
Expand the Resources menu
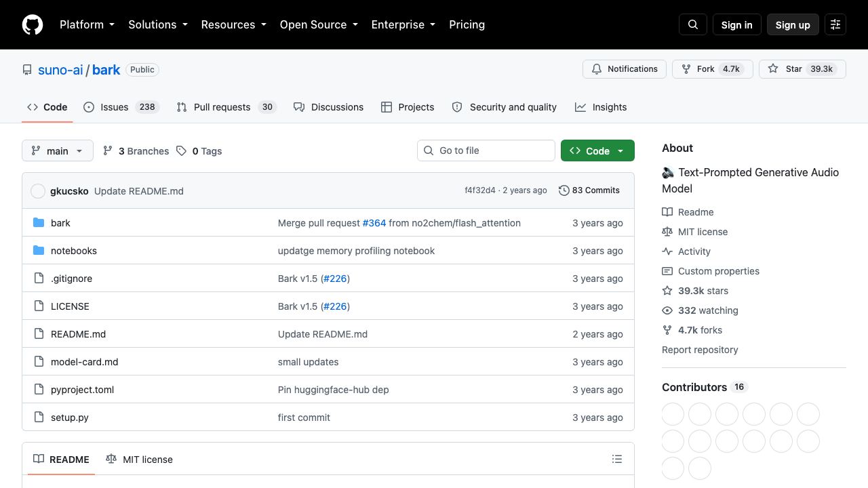coord(233,24)
